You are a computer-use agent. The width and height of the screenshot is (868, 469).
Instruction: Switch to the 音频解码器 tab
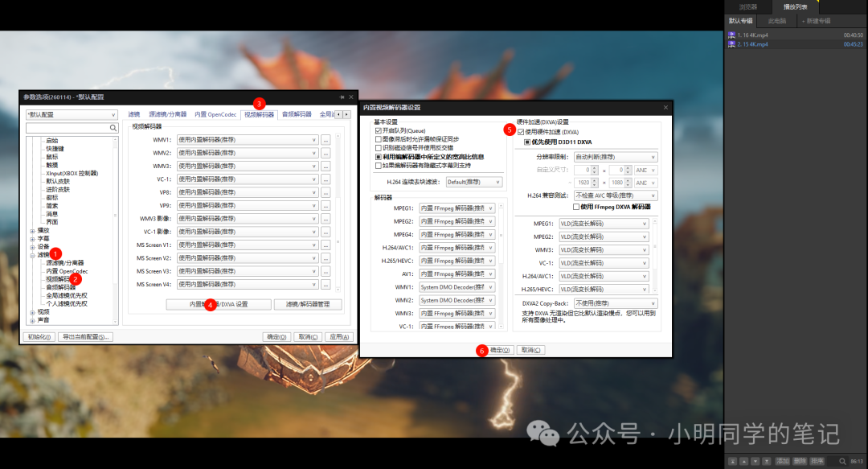(x=297, y=114)
